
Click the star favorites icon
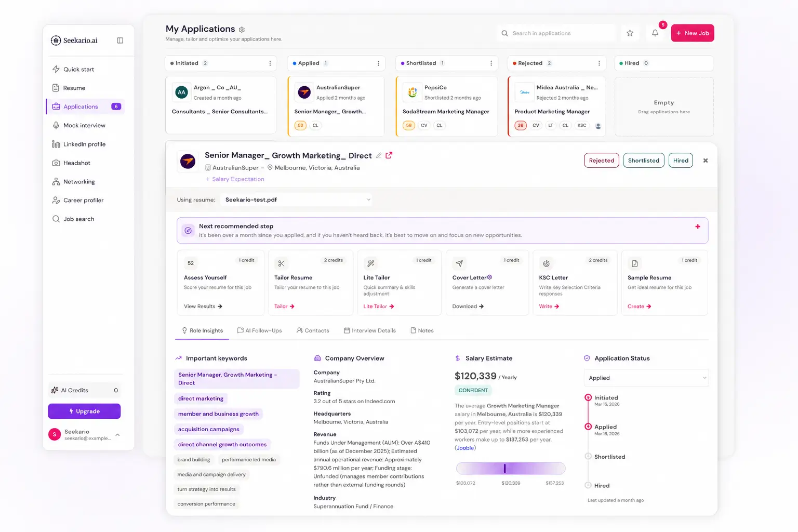pyautogui.click(x=630, y=33)
